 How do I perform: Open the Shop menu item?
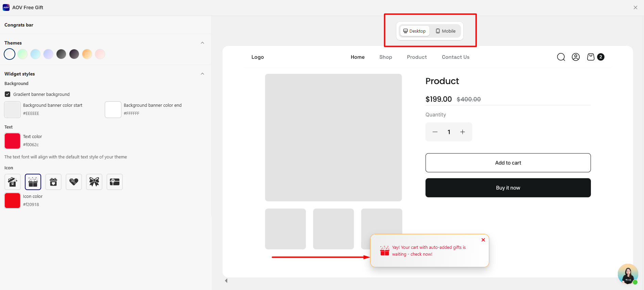385,57
